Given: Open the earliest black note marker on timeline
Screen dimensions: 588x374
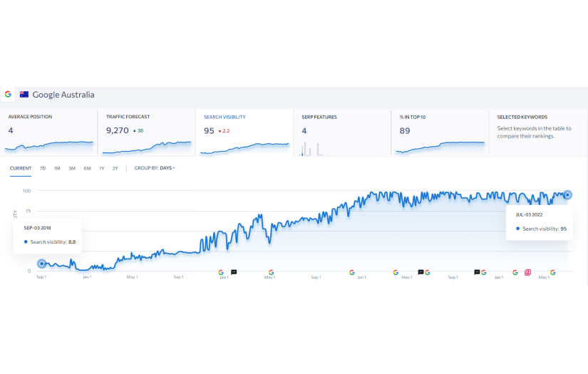Looking at the screenshot, I should click(234, 272).
